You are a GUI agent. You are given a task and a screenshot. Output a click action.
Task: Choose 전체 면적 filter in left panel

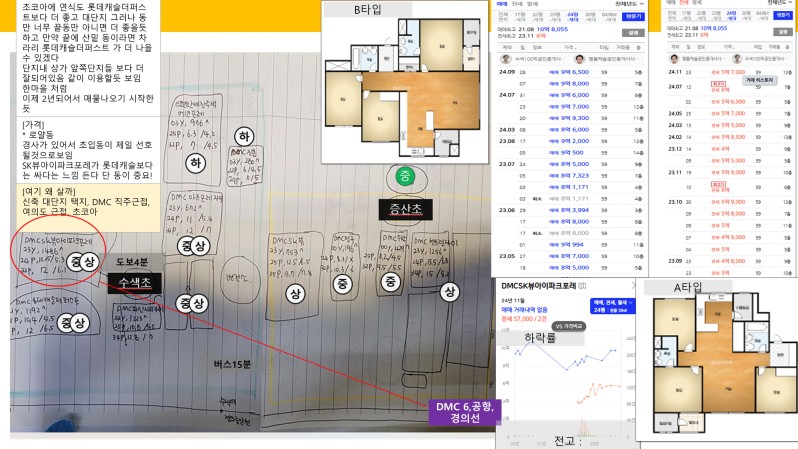pos(503,17)
